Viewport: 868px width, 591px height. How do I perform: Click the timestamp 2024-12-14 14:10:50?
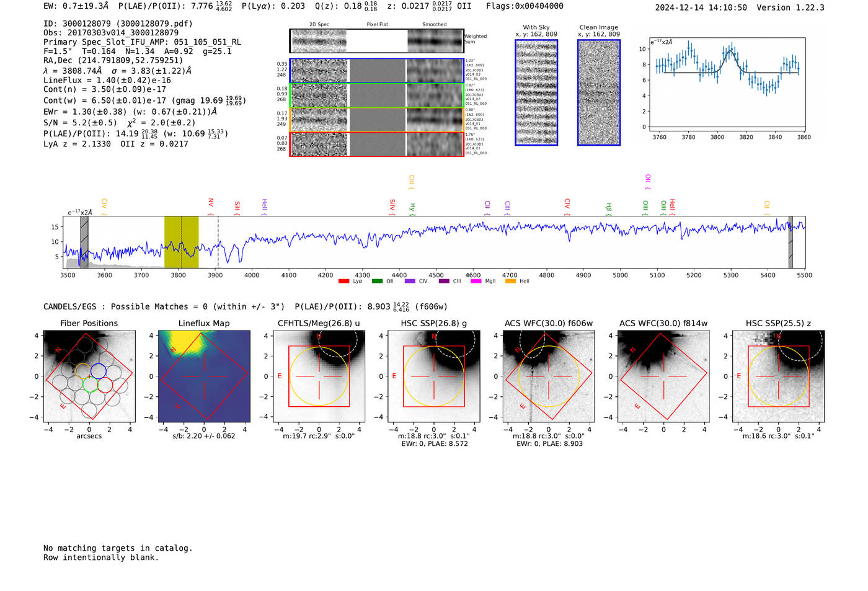(x=701, y=8)
